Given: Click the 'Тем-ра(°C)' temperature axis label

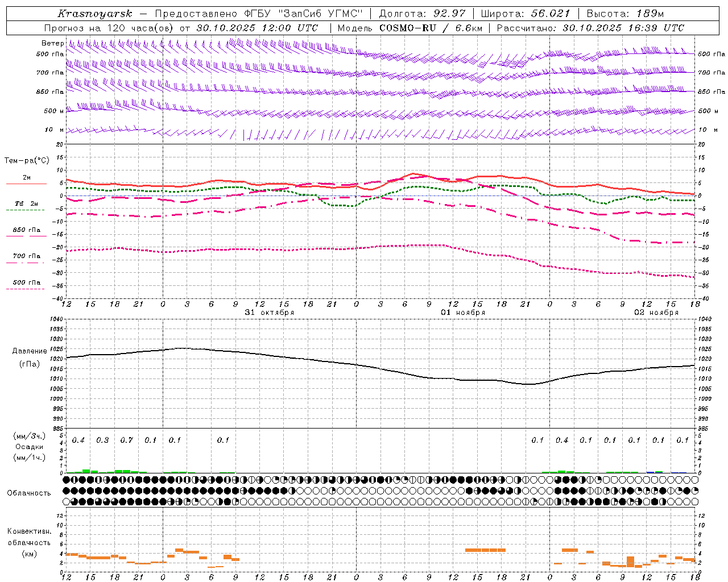Looking at the screenshot, I should pos(27,161).
